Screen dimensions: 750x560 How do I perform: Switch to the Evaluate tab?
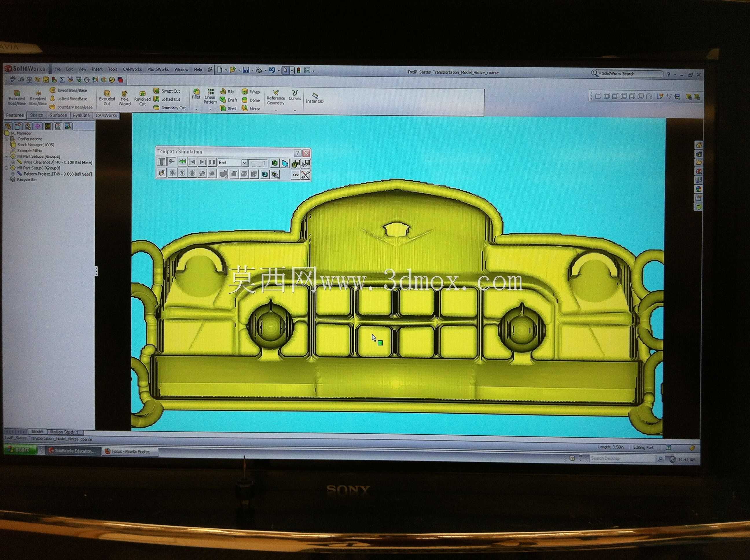click(x=81, y=115)
